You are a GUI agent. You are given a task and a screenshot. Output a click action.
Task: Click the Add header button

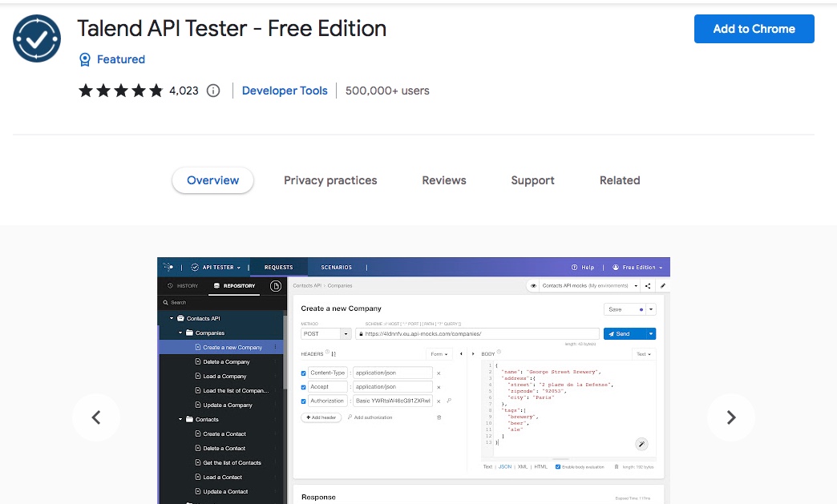click(x=321, y=417)
